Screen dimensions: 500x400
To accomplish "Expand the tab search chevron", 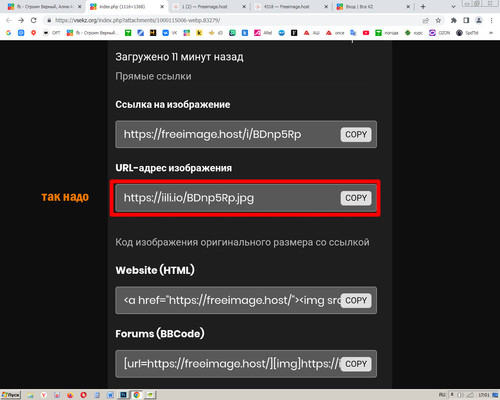I will [453, 7].
